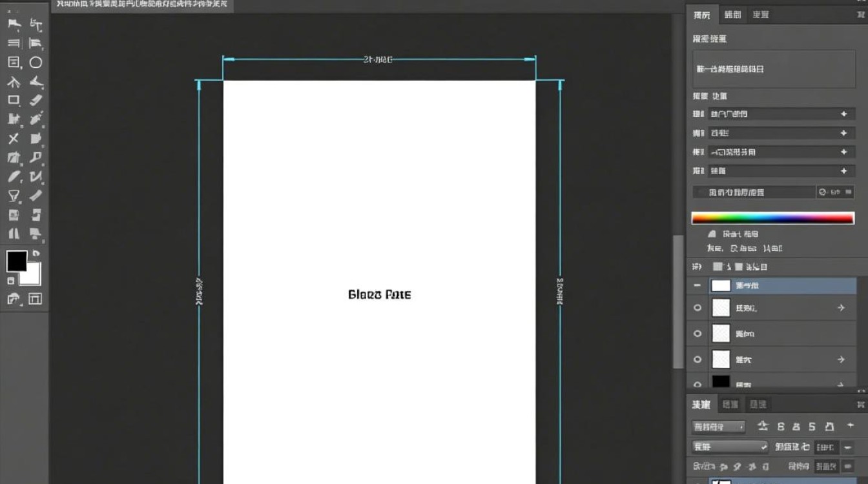Switch to the third tab of bottom panel
Screen dimensions: 868x484
[x=758, y=405]
